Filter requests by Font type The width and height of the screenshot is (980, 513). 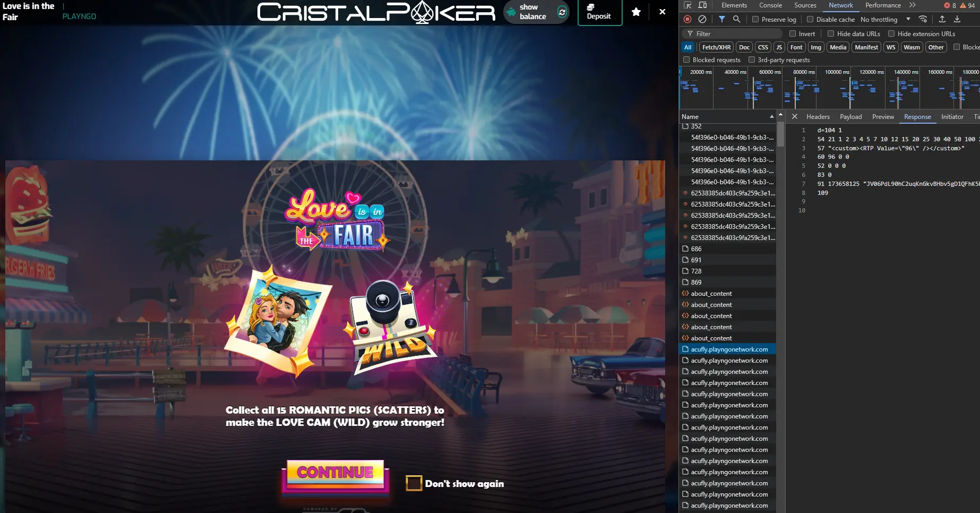(x=796, y=47)
